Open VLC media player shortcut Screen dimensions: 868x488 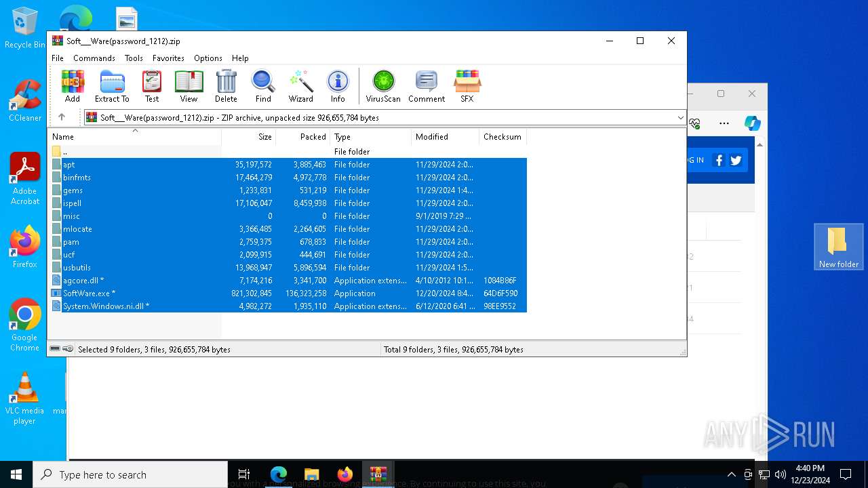tap(25, 399)
